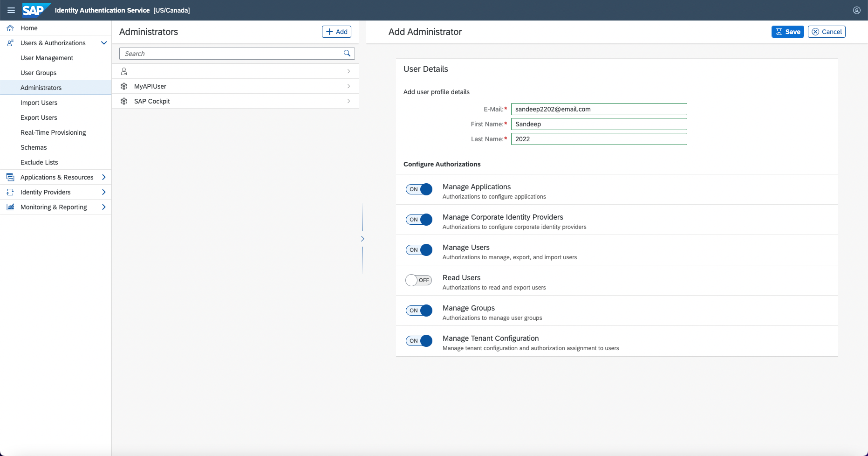Screen dimensions: 868x456
Task: Click the Monitoring & Reporting chart icon
Action: [x=10, y=207]
